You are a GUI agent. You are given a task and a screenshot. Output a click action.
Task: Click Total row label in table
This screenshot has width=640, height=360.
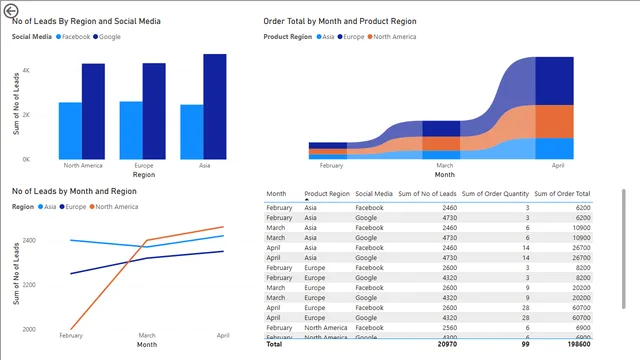coord(274,344)
